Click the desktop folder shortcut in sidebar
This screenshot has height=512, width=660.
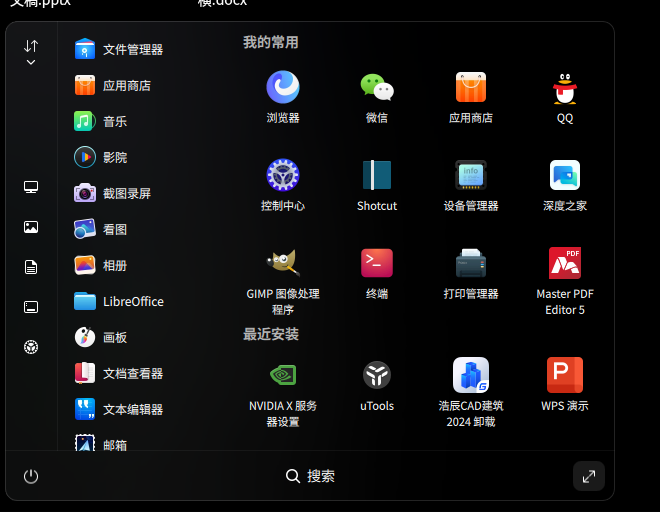point(31,307)
